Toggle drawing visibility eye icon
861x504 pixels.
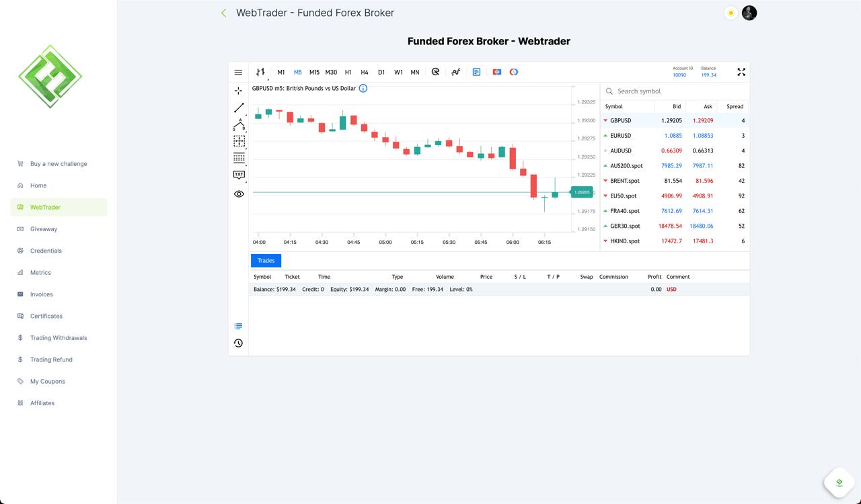[239, 194]
